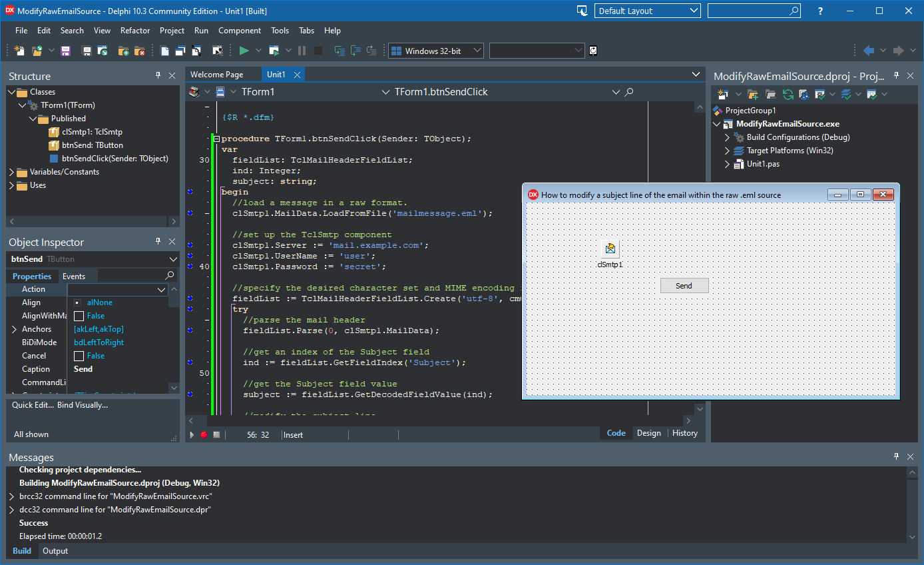Select the clSmtp1 component icon on the form
The image size is (924, 565).
tap(610, 249)
